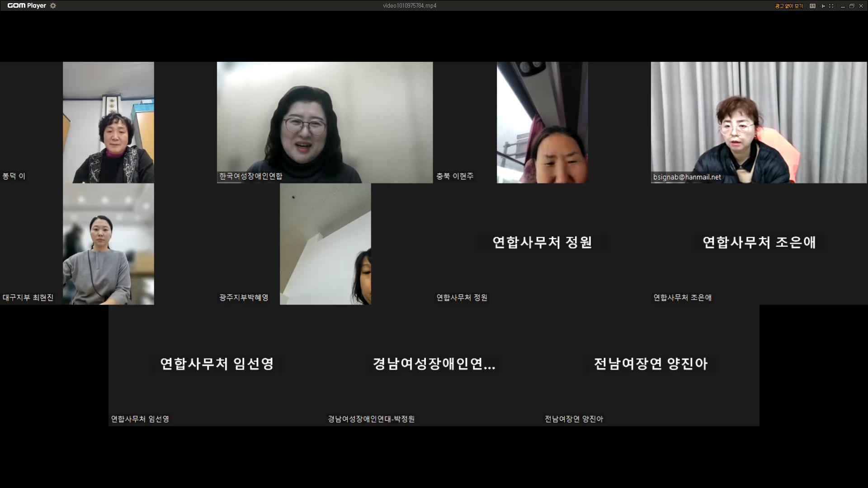This screenshot has width=868, height=488.
Task: Click the small 전남여장연 양진아 caption
Action: [574, 419]
